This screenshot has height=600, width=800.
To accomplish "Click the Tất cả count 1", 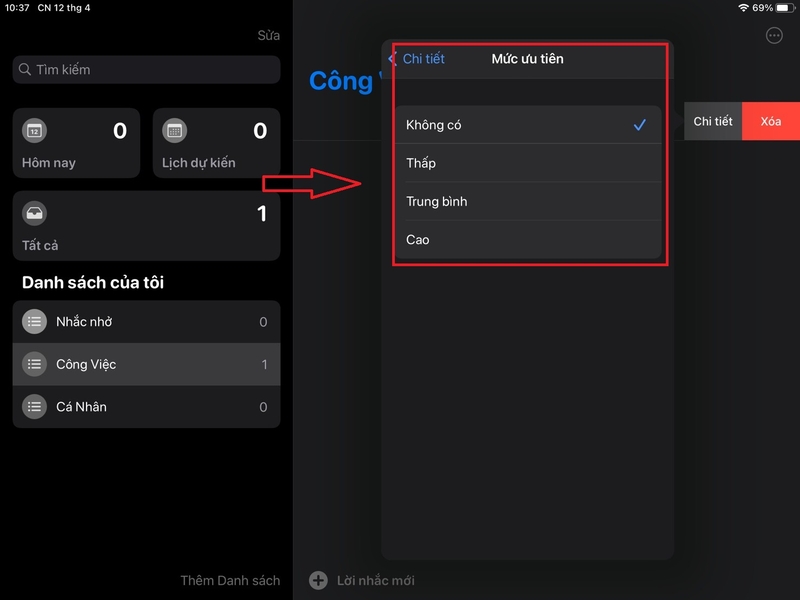I will (x=262, y=214).
